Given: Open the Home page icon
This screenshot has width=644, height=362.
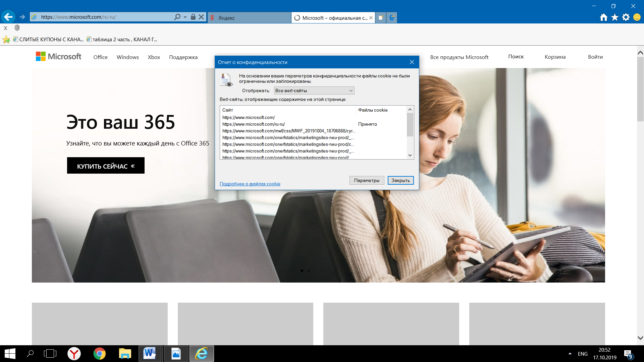Looking at the screenshot, I should pyautogui.click(x=604, y=17).
